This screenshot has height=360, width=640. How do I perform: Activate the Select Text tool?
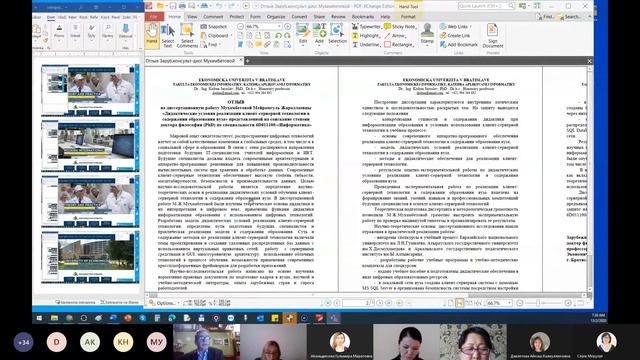point(167,36)
